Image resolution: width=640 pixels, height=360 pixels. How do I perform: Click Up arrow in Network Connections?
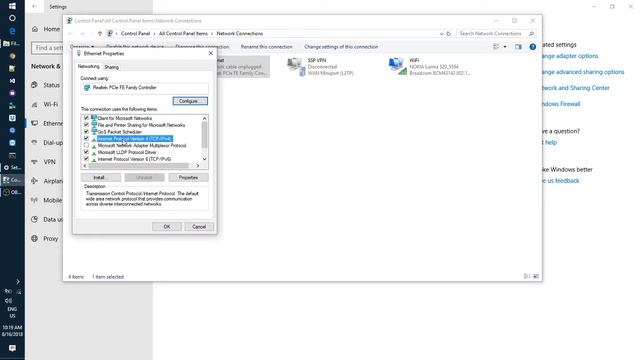pyautogui.click(x=100, y=33)
